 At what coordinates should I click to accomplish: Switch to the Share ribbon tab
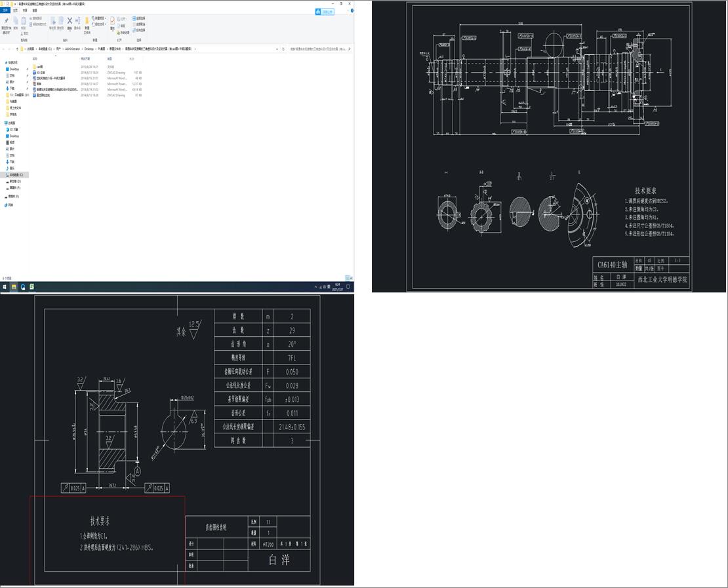point(24,10)
